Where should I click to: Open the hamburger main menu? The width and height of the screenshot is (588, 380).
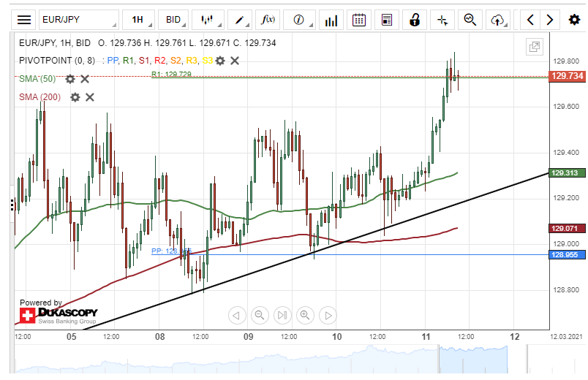(24, 20)
